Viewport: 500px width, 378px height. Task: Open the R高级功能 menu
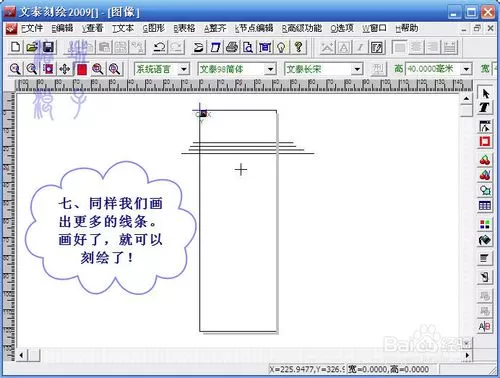pos(302,29)
